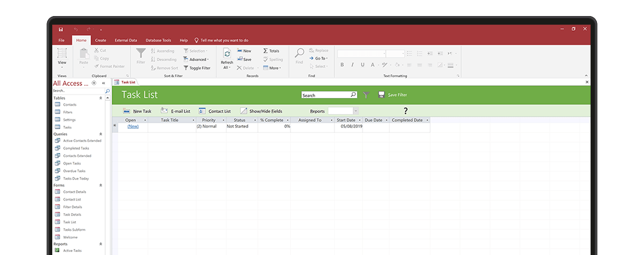Click the question mark help icon
The image size is (644, 255).
405,111
